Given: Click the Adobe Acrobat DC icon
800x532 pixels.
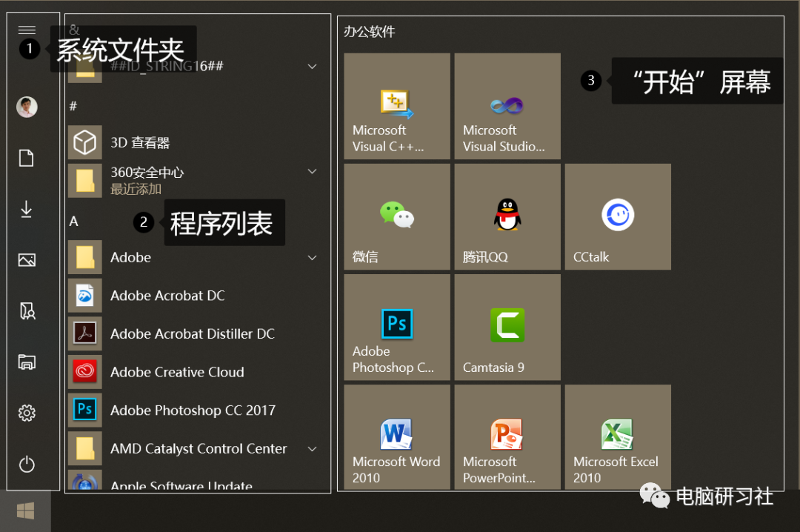Looking at the screenshot, I should (84, 296).
